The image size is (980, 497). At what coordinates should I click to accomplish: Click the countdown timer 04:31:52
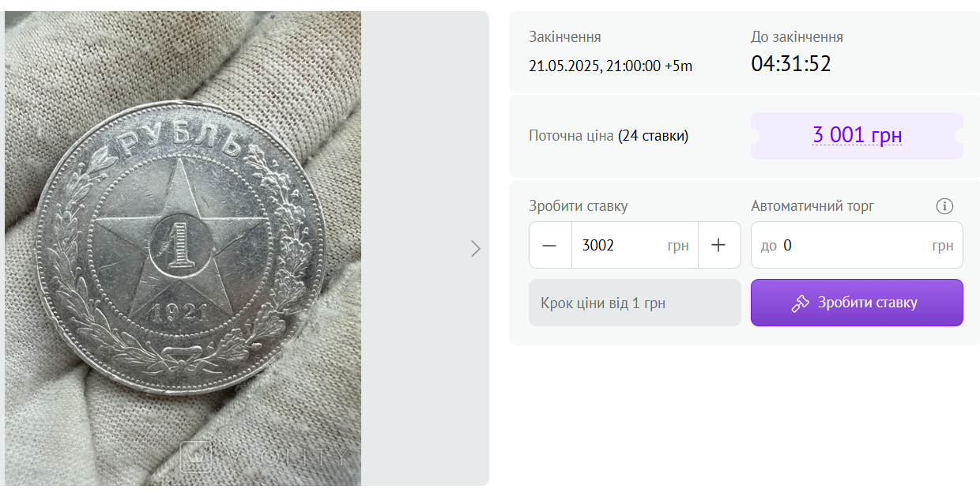[x=790, y=63]
